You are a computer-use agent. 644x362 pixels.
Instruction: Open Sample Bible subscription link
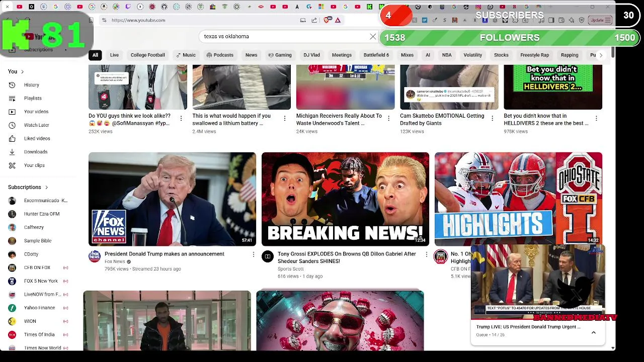(x=38, y=241)
